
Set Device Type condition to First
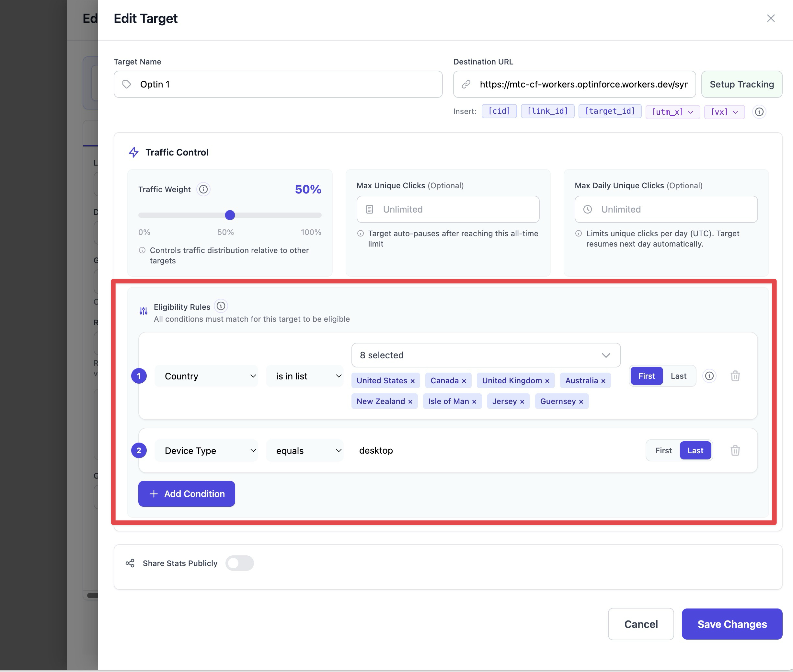click(663, 450)
